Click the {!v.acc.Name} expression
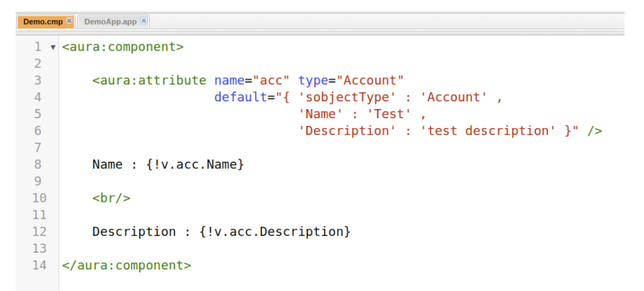Image resolution: width=644 pixels, height=291 pixels. (194, 164)
